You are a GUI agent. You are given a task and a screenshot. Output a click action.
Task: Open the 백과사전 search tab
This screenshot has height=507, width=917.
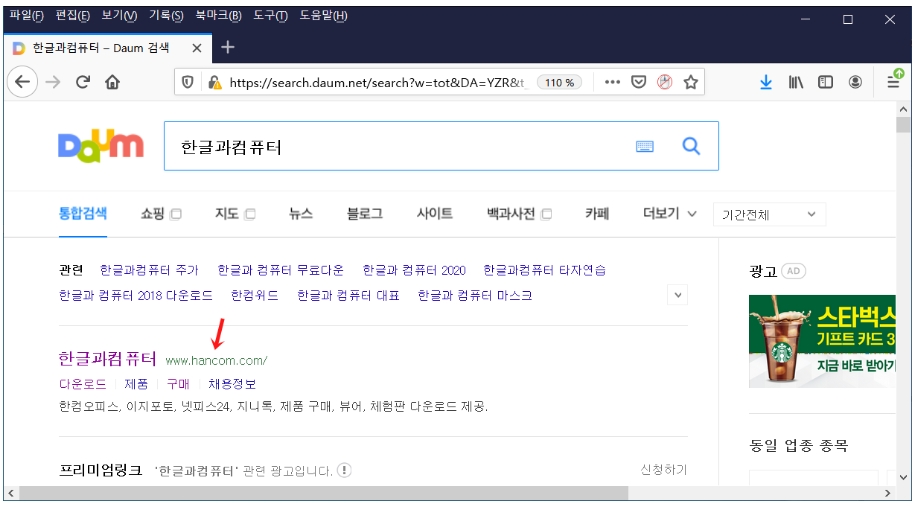click(x=511, y=213)
